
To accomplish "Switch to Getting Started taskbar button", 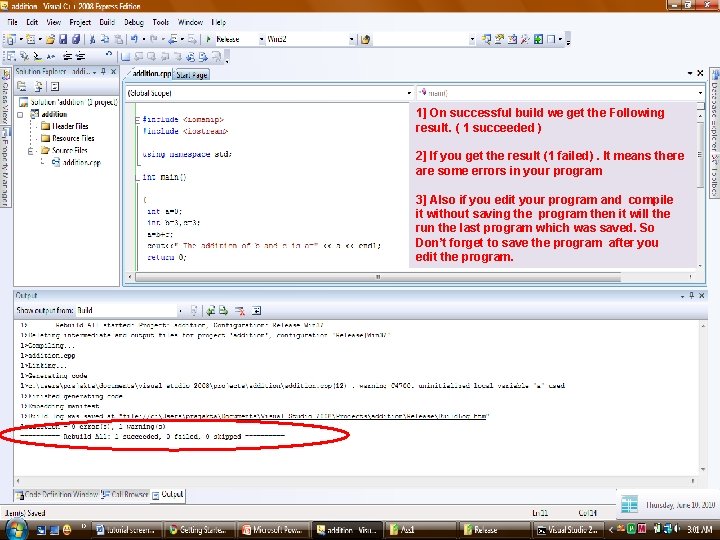I will click(200, 530).
